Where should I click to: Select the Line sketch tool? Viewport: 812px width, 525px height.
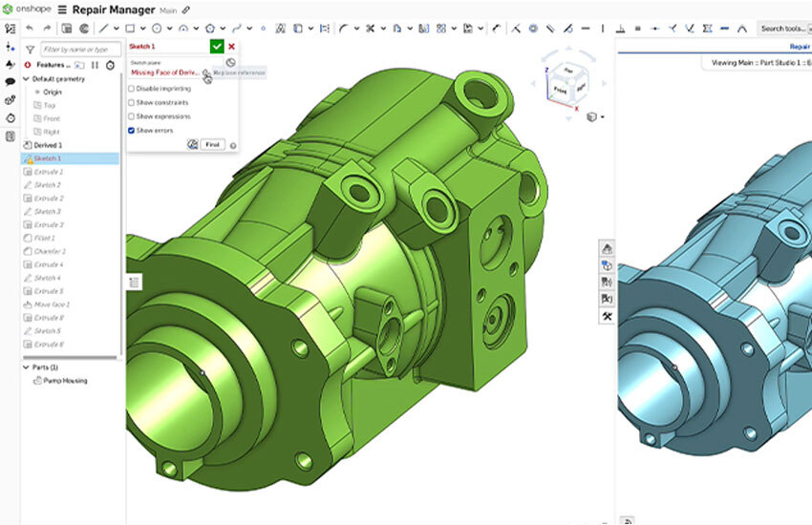pyautogui.click(x=103, y=29)
